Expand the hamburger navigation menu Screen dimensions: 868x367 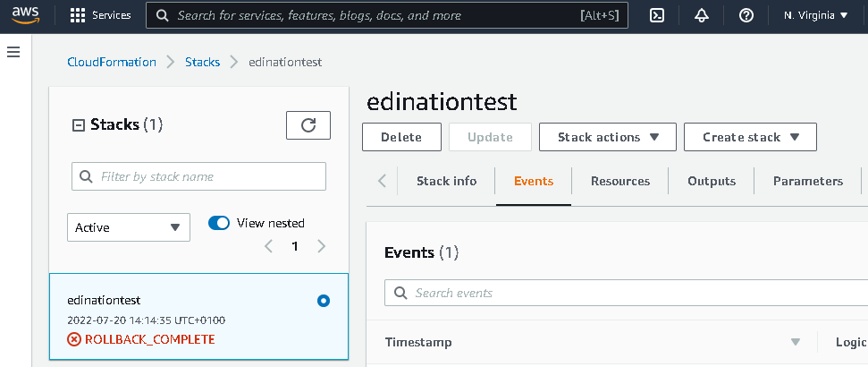pos(13,52)
